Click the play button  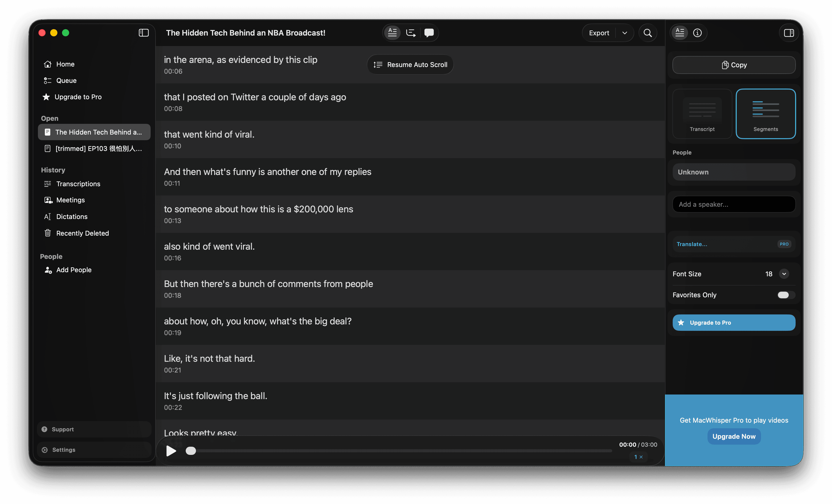click(171, 451)
